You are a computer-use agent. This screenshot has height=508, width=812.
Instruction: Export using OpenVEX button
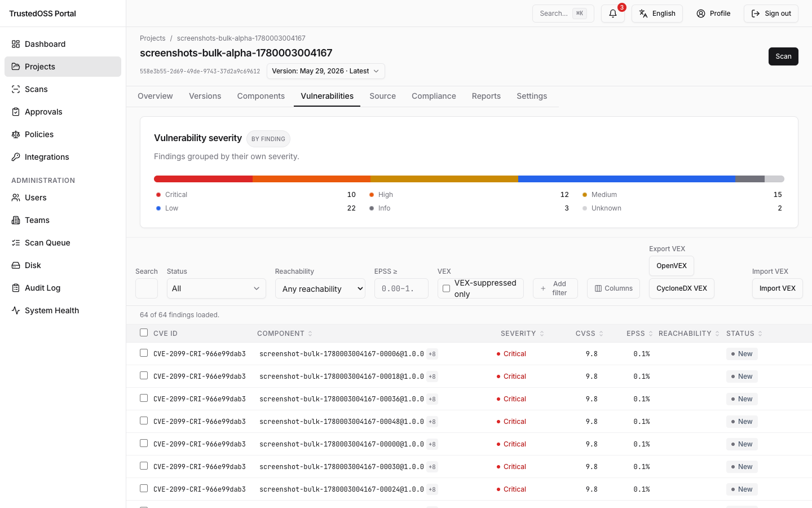pyautogui.click(x=672, y=266)
